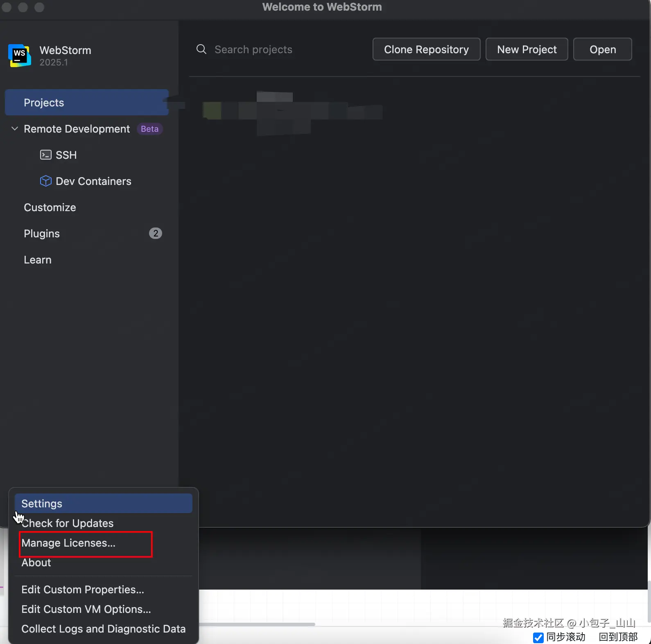
Task: Click the horizontal scrollbar at the bottom
Action: (x=257, y=624)
